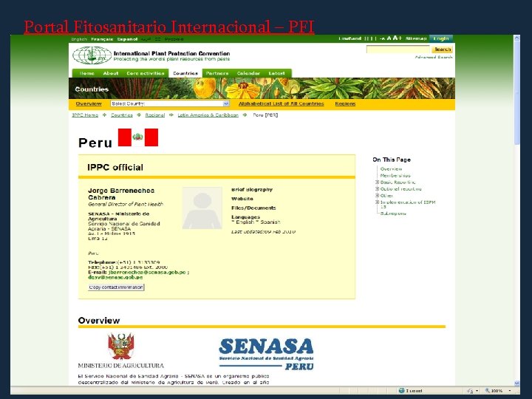
Task: Open the security icon dropdown arrow in status bar
Action: tap(477, 391)
